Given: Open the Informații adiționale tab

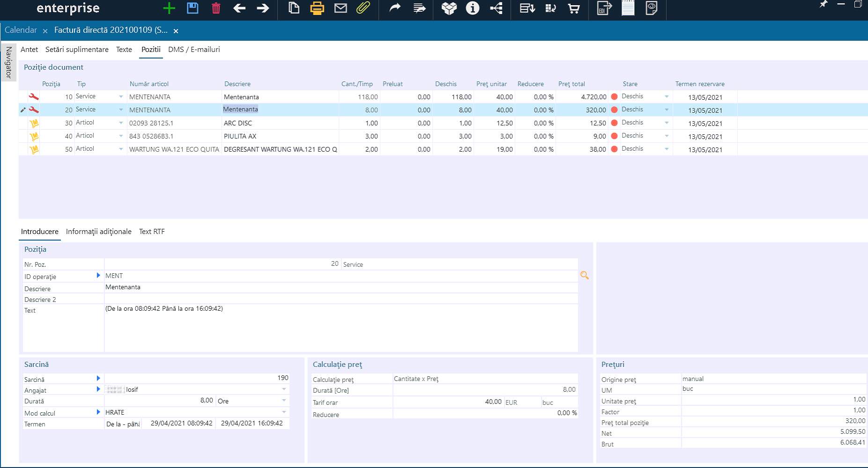Looking at the screenshot, I should (98, 232).
